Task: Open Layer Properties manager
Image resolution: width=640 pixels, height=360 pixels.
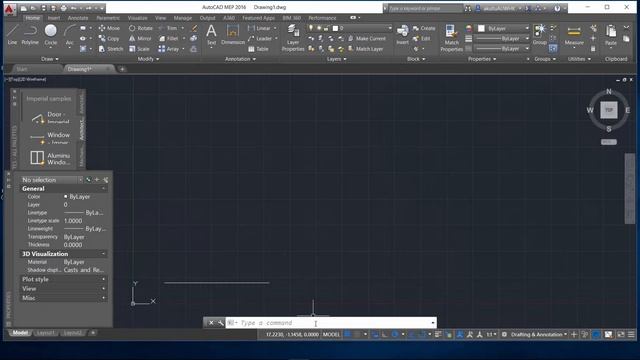Action: pos(293,38)
